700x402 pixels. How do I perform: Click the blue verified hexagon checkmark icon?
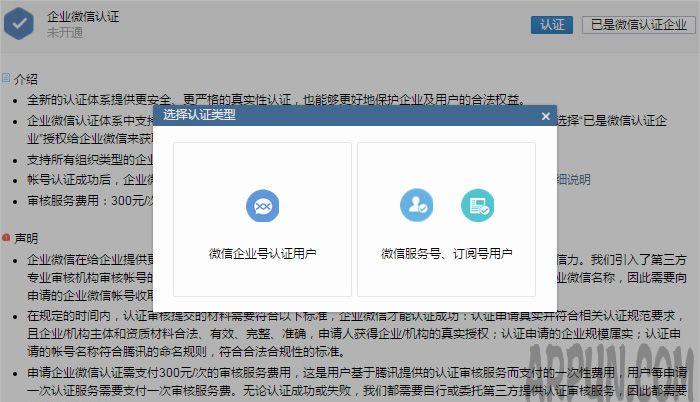(19, 24)
